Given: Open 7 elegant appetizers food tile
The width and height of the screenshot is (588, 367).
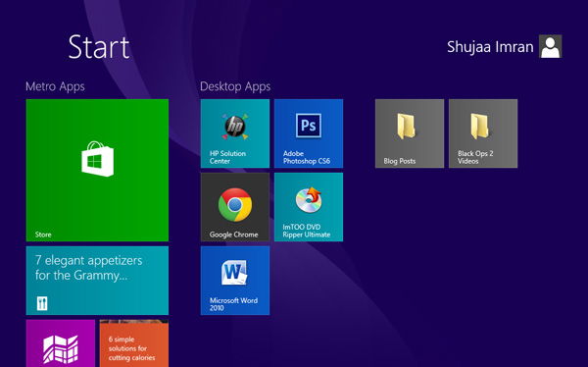Looking at the screenshot, I should click(97, 281).
